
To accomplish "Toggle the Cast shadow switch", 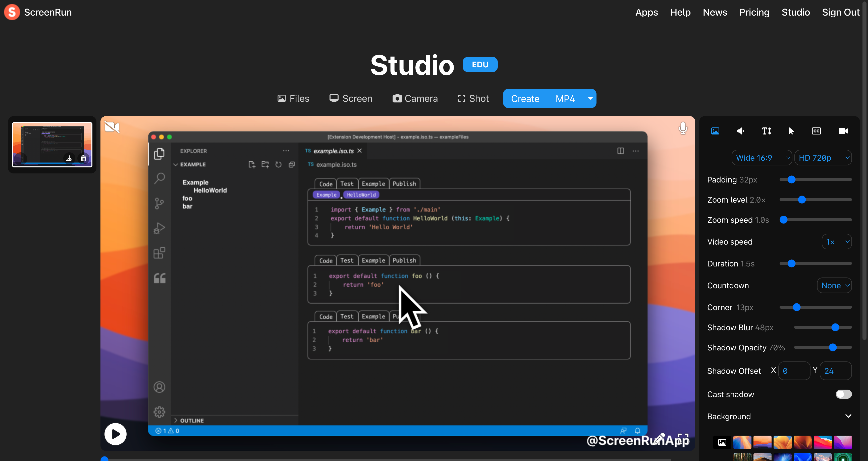I will point(843,394).
